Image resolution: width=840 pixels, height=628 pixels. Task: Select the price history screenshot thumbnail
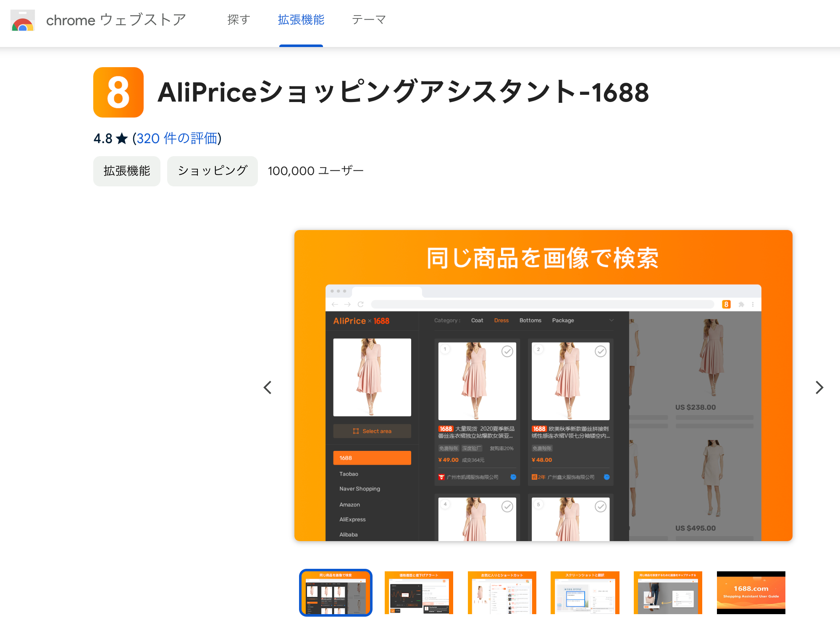click(x=419, y=592)
